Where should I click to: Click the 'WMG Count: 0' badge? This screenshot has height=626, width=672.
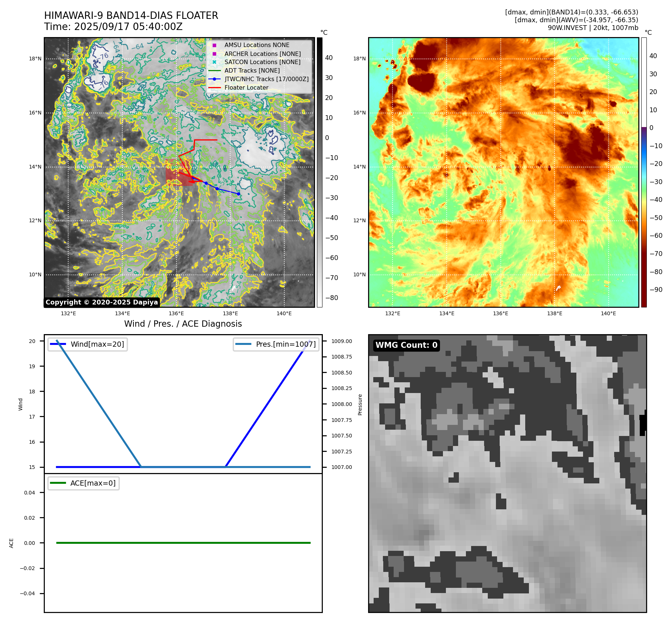(407, 345)
